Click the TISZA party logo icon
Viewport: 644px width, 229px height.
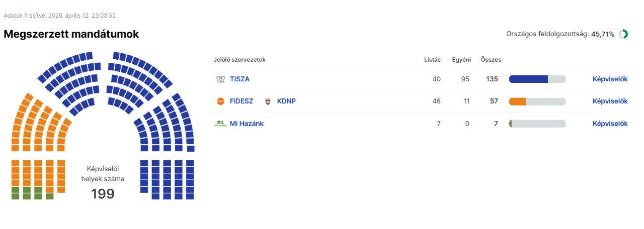point(220,79)
